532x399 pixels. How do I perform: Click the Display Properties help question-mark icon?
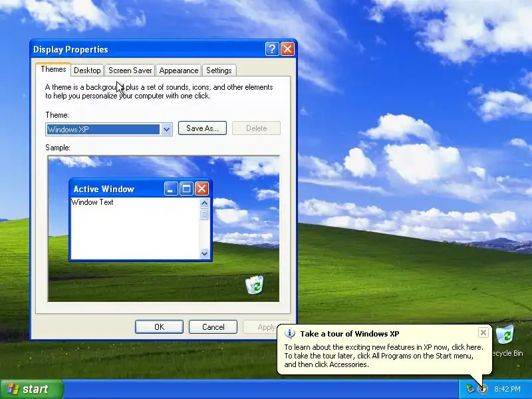click(272, 49)
